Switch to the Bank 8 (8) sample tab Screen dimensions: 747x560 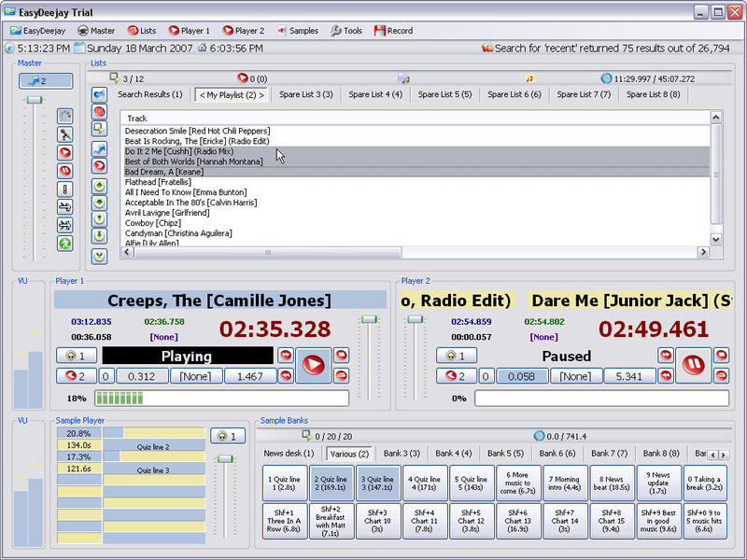tap(661, 454)
